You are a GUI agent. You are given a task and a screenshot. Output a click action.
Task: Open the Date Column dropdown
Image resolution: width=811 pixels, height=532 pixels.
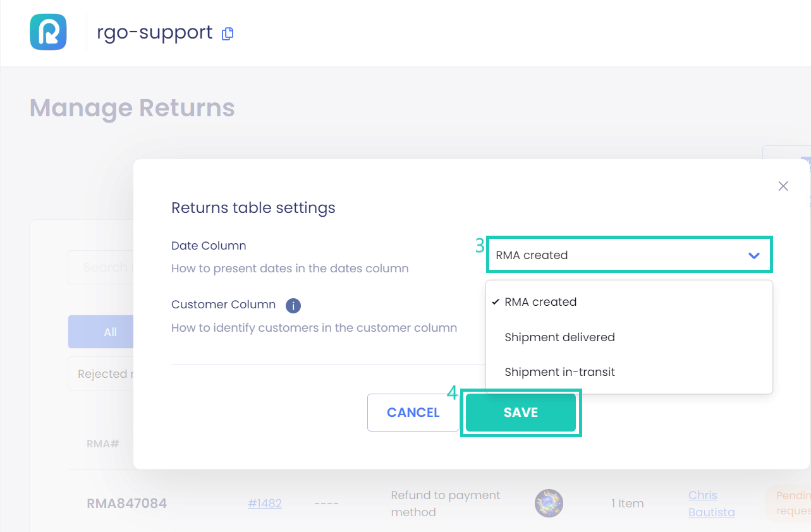629,255
